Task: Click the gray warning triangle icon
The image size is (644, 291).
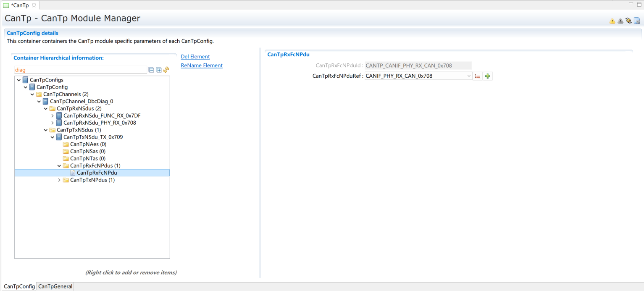Action: (x=620, y=21)
